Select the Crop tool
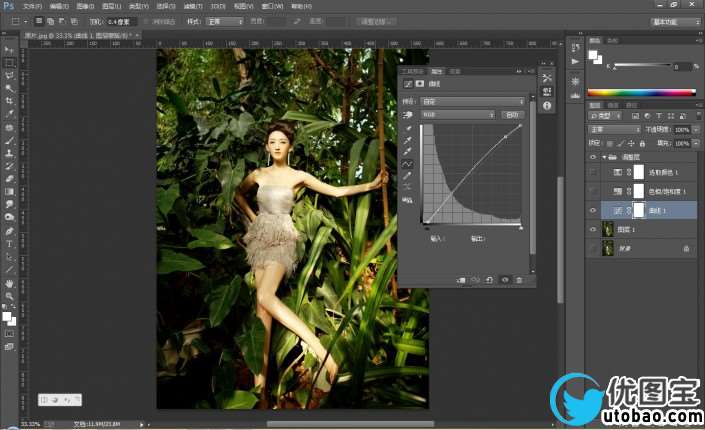 (x=9, y=101)
